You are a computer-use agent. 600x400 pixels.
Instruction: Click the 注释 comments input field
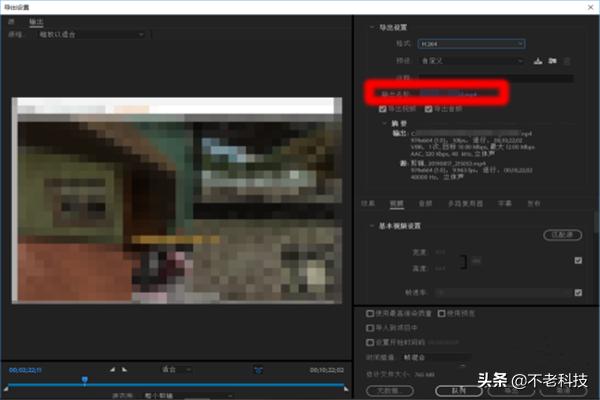click(x=496, y=78)
